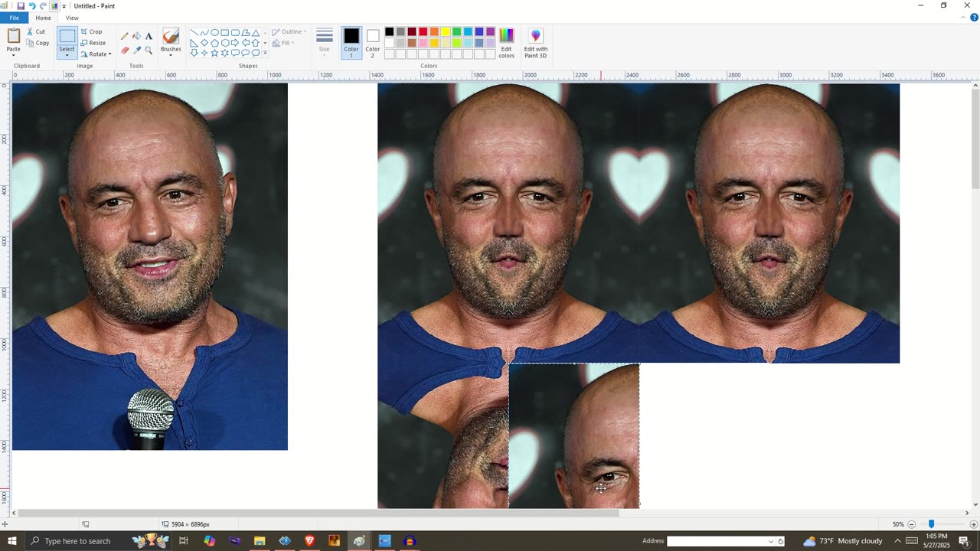Choose the five-point star shape
Viewport: 980px width, 551px height.
pyautogui.click(x=214, y=53)
